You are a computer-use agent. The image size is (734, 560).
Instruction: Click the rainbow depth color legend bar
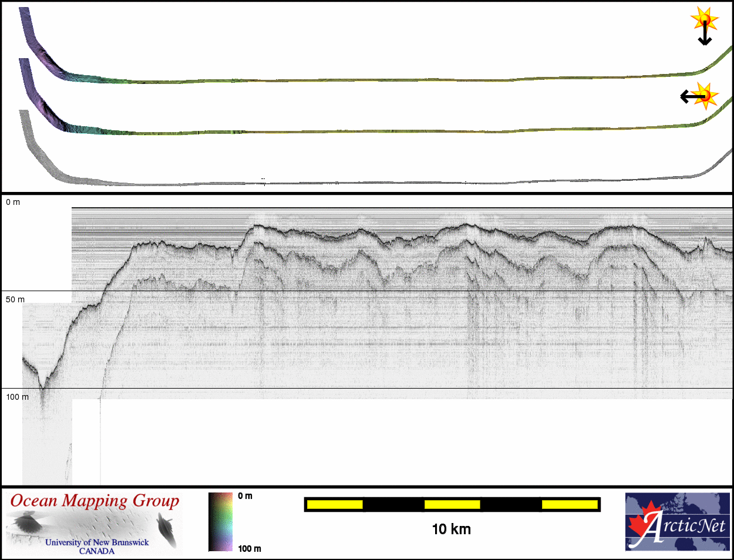220,522
